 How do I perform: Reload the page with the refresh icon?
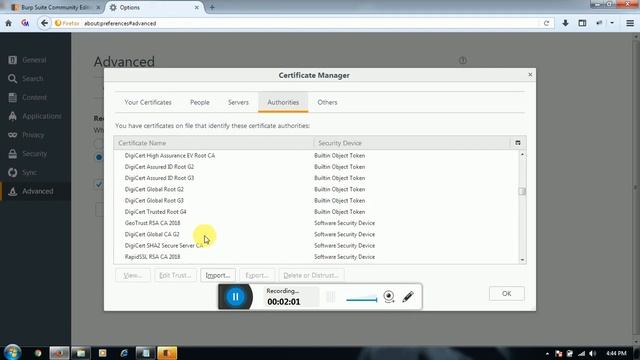point(546,23)
